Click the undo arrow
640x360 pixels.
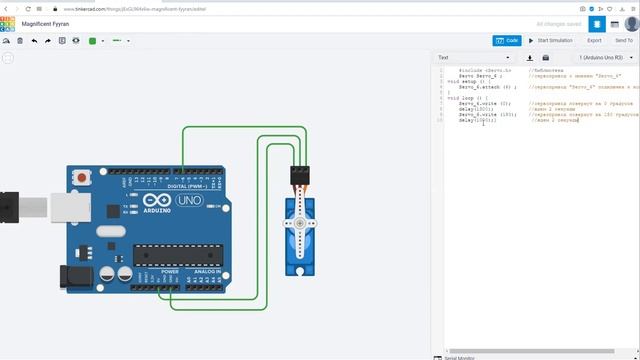[x=34, y=41]
